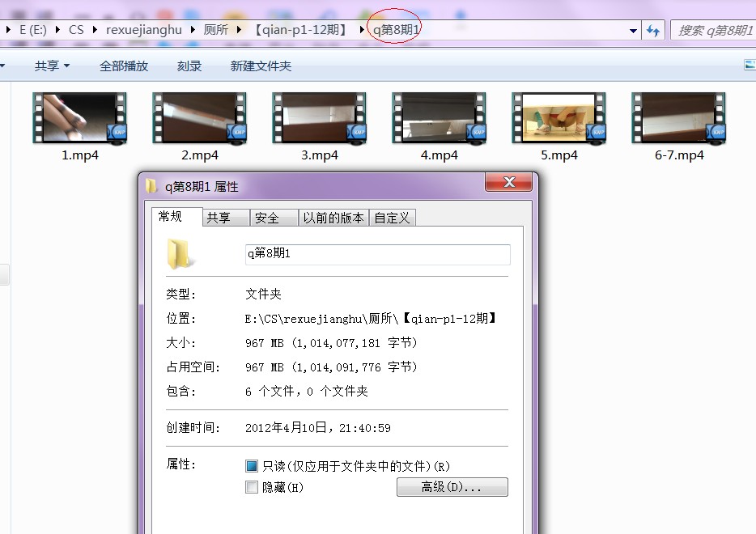Screen dimensions: 756x534
Task: Open the 以前的版本 tab
Action: coord(333,218)
